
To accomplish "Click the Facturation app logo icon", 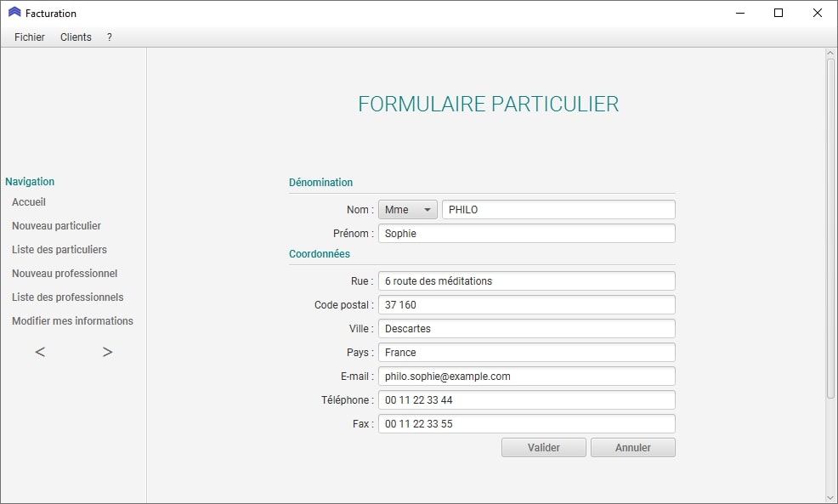I will pyautogui.click(x=14, y=13).
